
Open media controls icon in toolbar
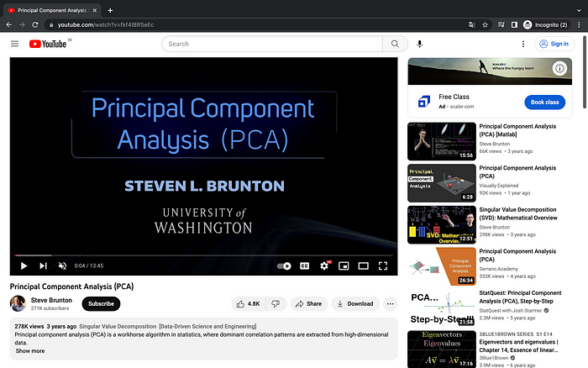501,24
